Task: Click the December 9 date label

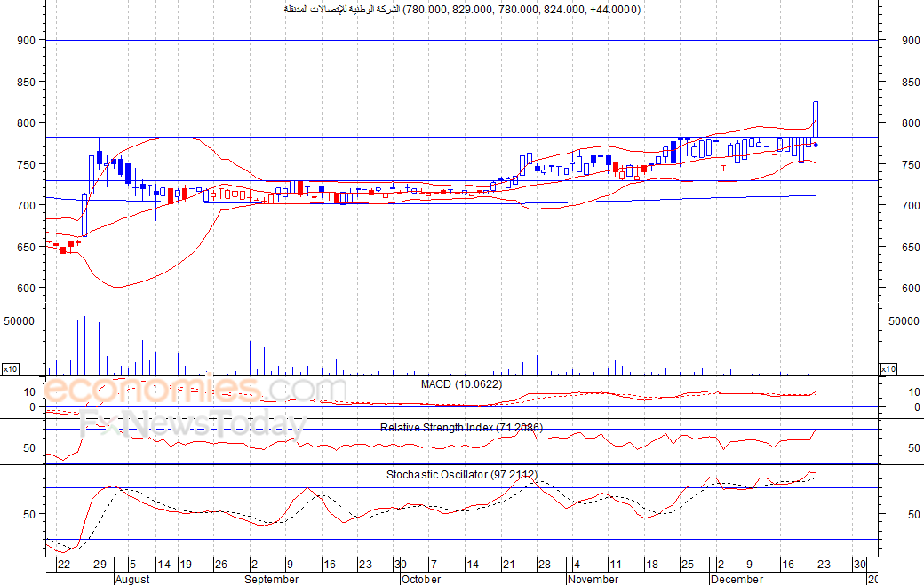Action: pos(749,565)
